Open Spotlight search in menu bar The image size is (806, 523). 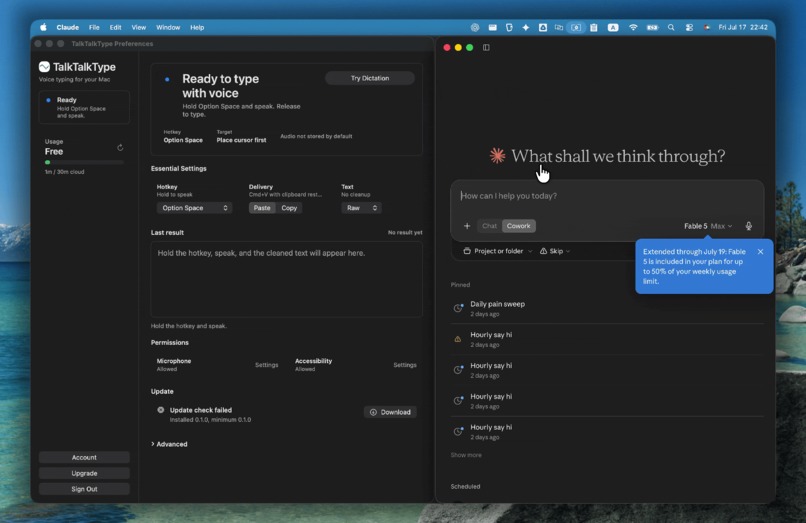pos(671,27)
